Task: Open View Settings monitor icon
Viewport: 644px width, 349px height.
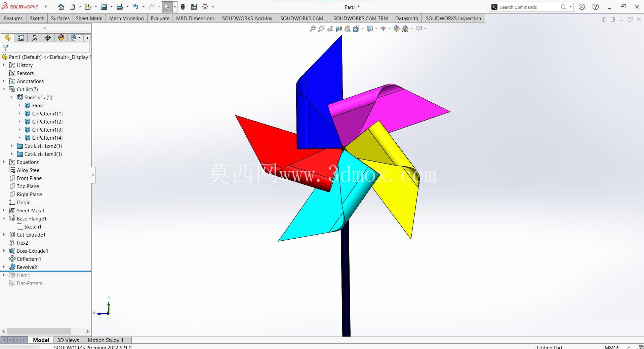Action: (419, 29)
